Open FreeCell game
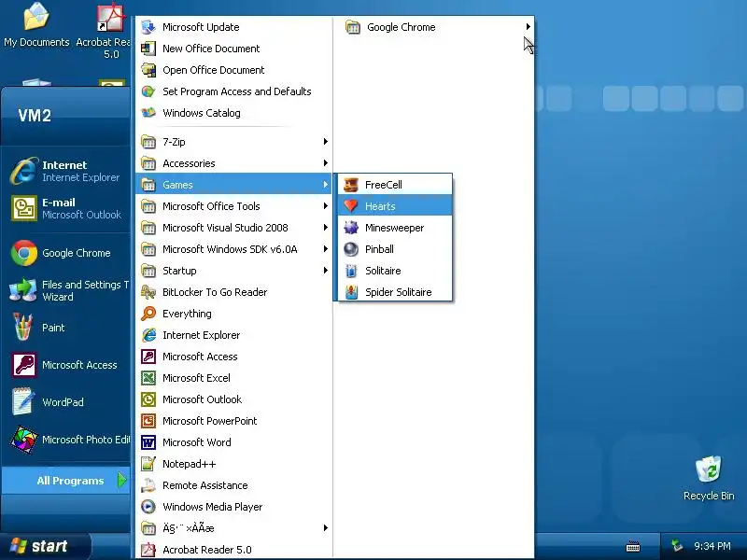Image resolution: width=747 pixels, height=560 pixels. click(x=395, y=185)
